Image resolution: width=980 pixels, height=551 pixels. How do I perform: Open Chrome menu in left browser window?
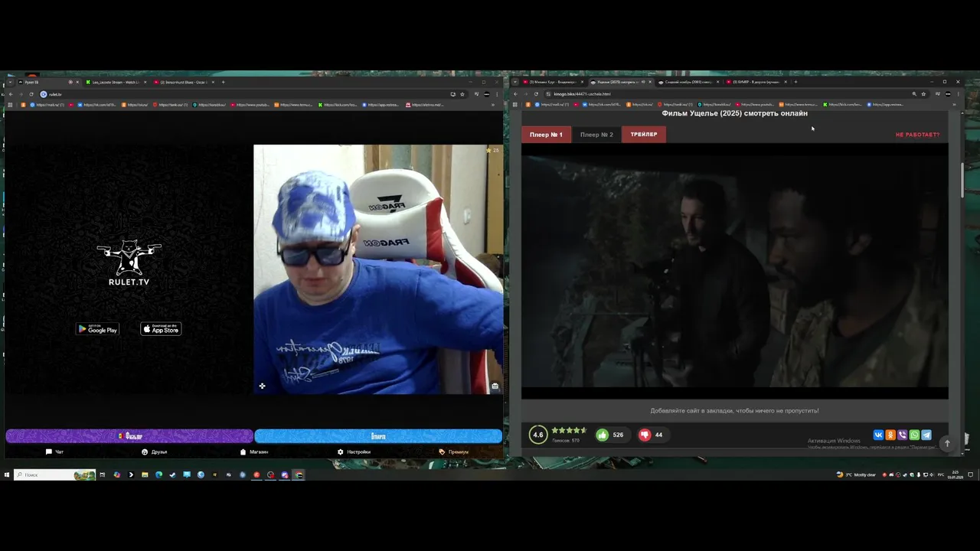[x=498, y=94]
